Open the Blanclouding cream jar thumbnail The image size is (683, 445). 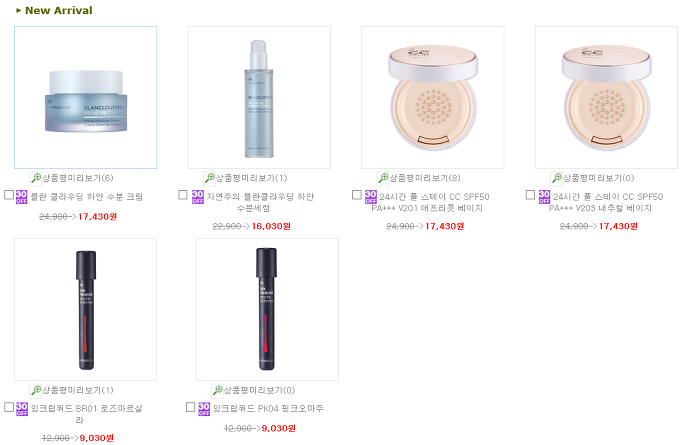[85, 98]
